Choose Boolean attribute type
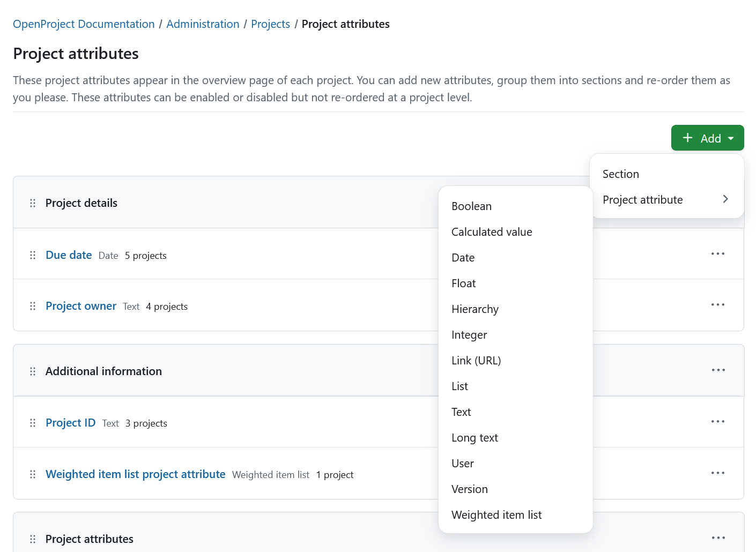Screen dimensions: 756x552 point(471,206)
